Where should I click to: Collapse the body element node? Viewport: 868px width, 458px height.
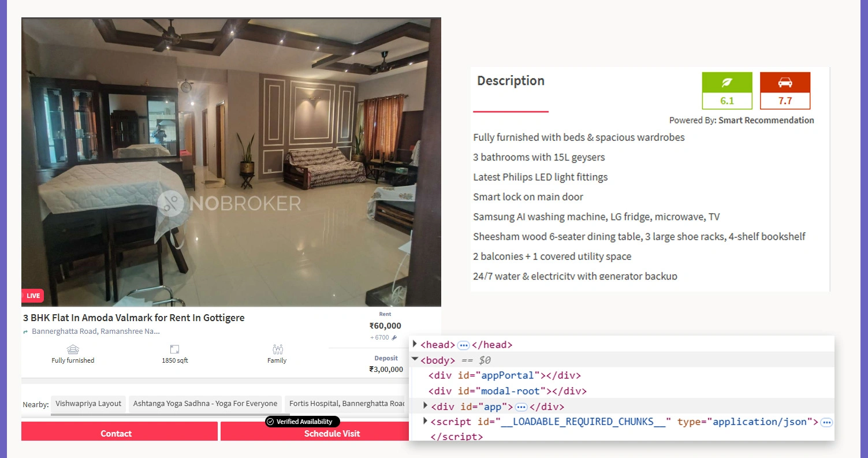(x=415, y=359)
